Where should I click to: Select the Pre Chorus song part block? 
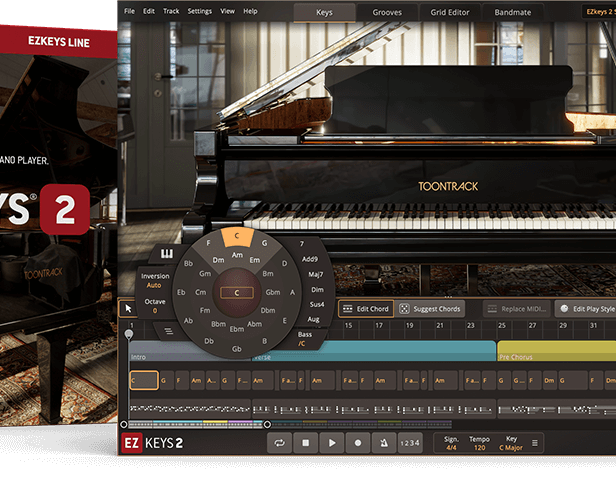tap(556, 351)
